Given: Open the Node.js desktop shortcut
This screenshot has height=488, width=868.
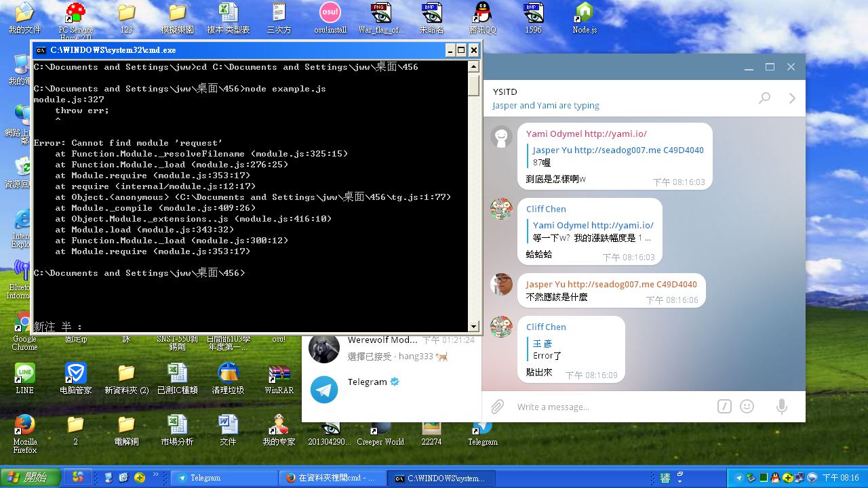Looking at the screenshot, I should [584, 18].
